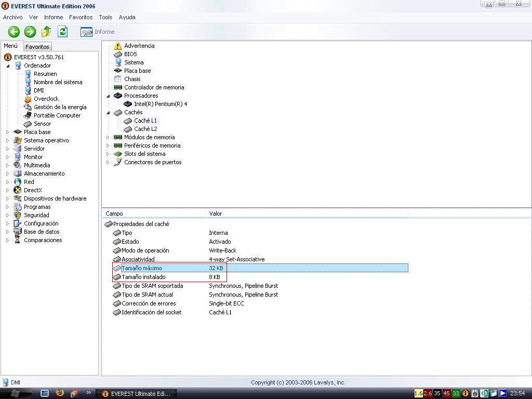
Task: Expand the Placa base node in the sidebar
Action: [x=7, y=132]
